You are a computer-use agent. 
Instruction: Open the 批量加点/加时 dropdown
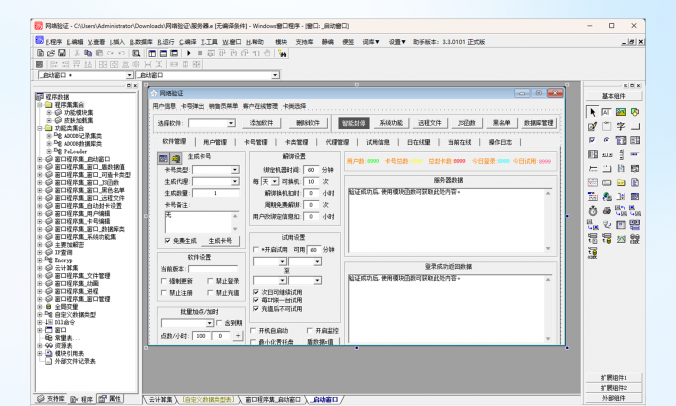coord(210,323)
